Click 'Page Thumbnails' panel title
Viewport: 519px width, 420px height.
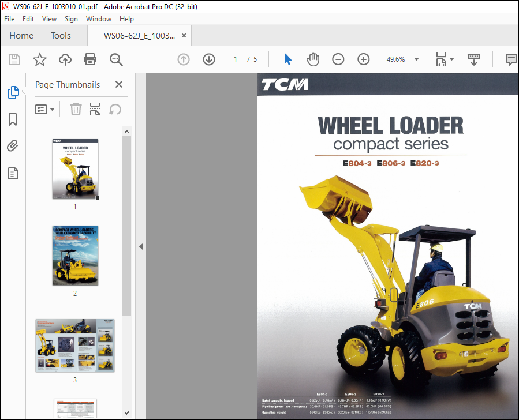pyautogui.click(x=68, y=85)
